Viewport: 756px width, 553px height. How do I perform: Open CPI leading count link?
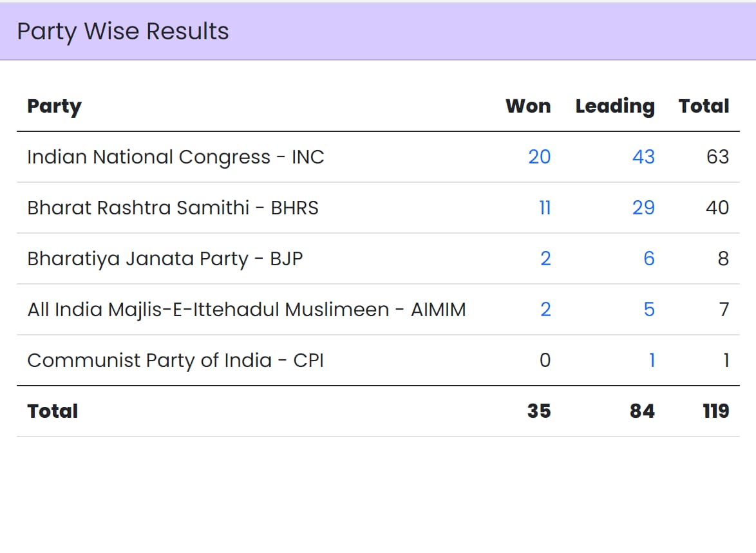(652, 360)
